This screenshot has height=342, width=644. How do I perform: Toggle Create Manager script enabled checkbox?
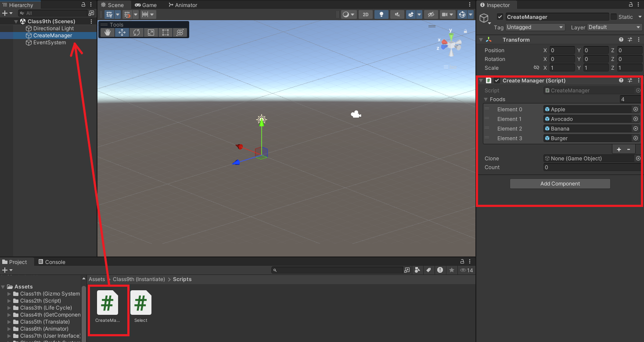click(x=497, y=81)
